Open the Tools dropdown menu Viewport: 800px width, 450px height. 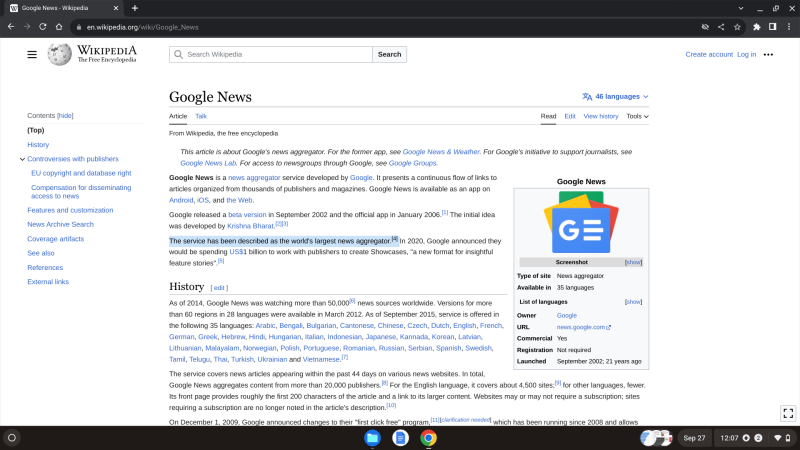pyautogui.click(x=636, y=116)
